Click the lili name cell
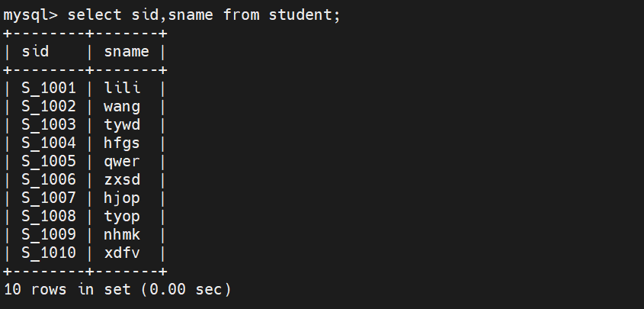This screenshot has width=644, height=309. pyautogui.click(x=122, y=88)
